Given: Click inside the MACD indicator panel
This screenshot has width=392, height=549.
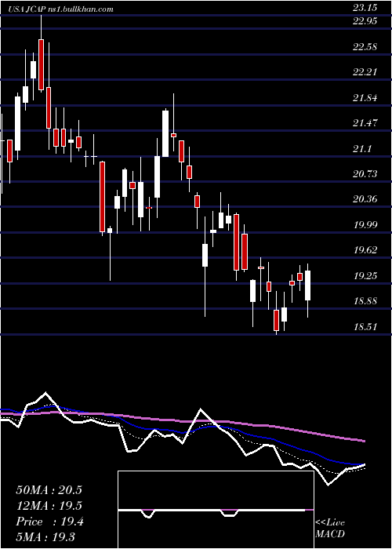Looking at the screenshot, I should tap(216, 510).
